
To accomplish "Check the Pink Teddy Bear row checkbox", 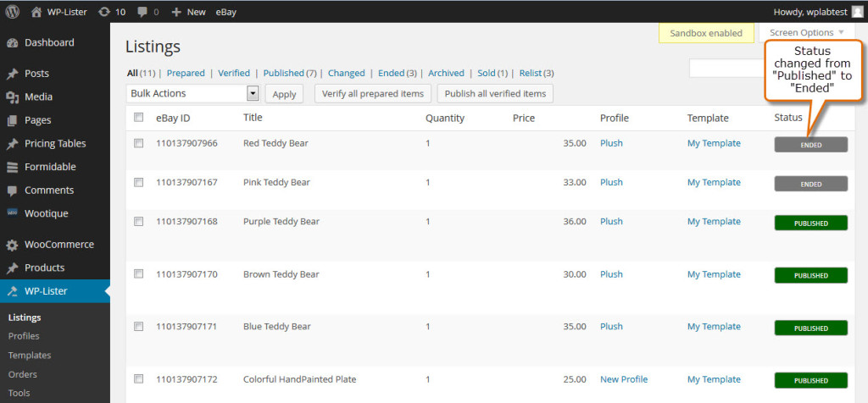I will pos(139,182).
